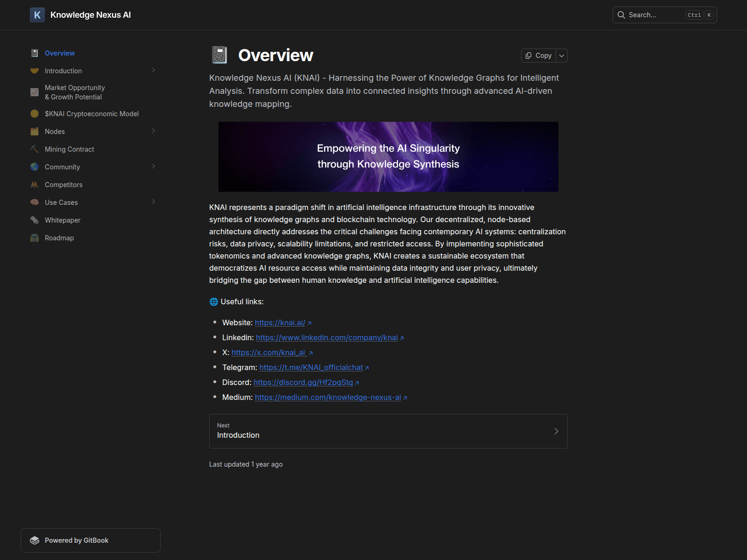The image size is (747, 560).
Task: Click the Last updated 1 year ago text
Action: coord(246,464)
